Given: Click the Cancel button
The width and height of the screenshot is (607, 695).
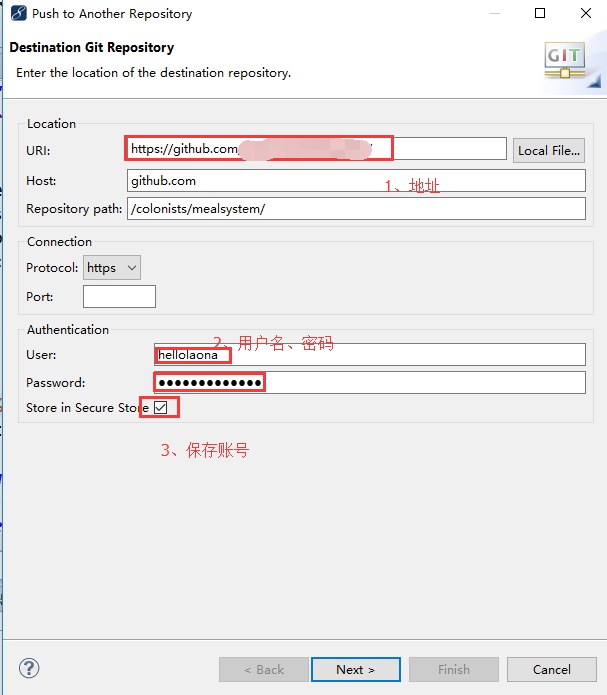Looking at the screenshot, I should pos(552,669).
